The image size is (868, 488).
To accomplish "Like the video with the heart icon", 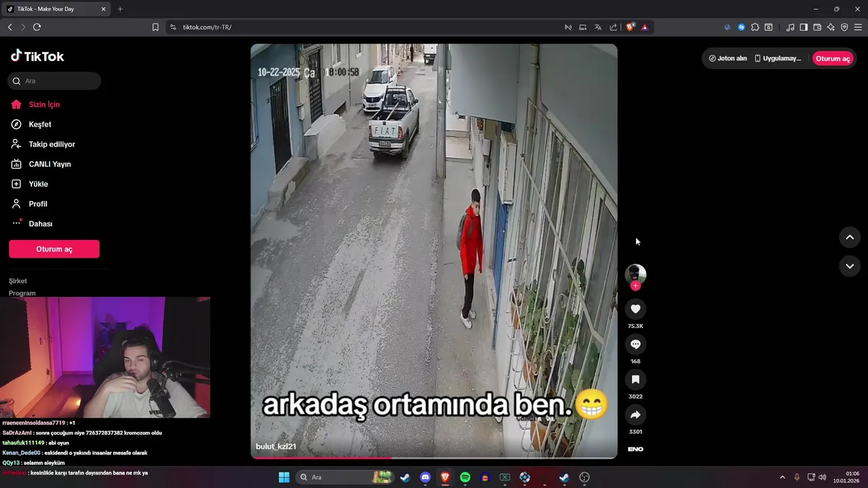I will pyautogui.click(x=635, y=309).
